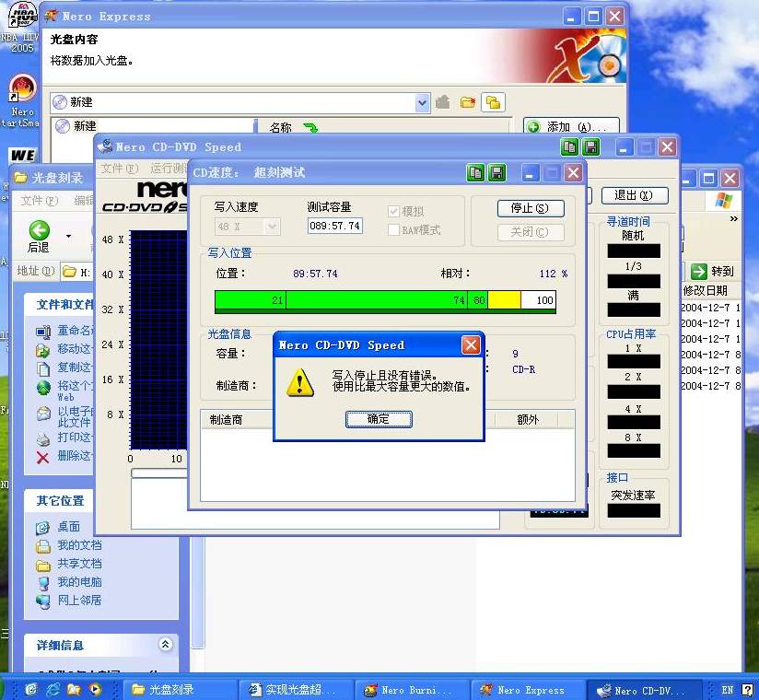The image size is (759, 700).
Task: Copy icon in Nero CD-DVD Speed title bar
Action: [x=570, y=146]
